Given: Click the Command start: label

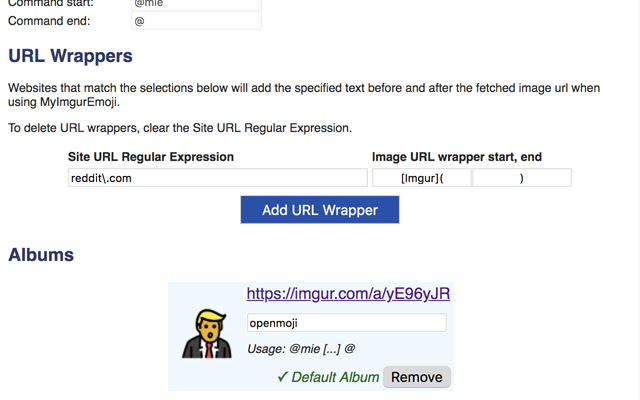Looking at the screenshot, I should click(50, 4).
